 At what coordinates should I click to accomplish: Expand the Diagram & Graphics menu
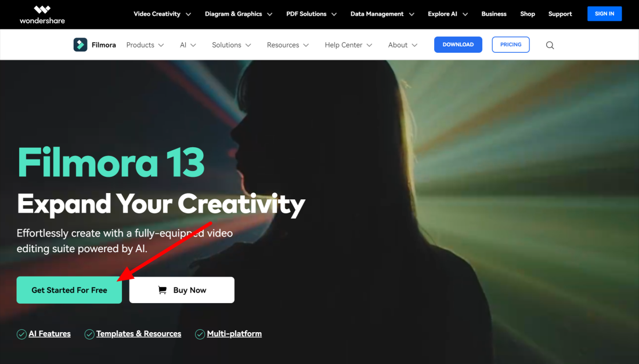pyautogui.click(x=238, y=14)
